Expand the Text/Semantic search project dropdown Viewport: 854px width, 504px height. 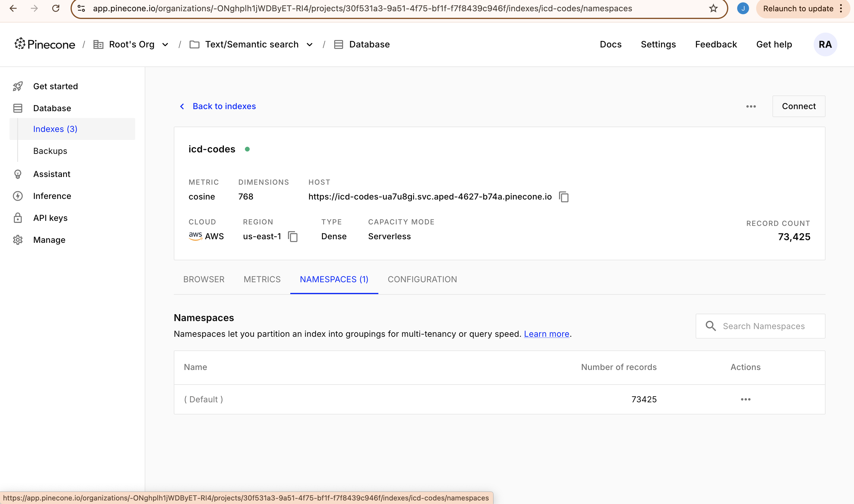pos(310,44)
